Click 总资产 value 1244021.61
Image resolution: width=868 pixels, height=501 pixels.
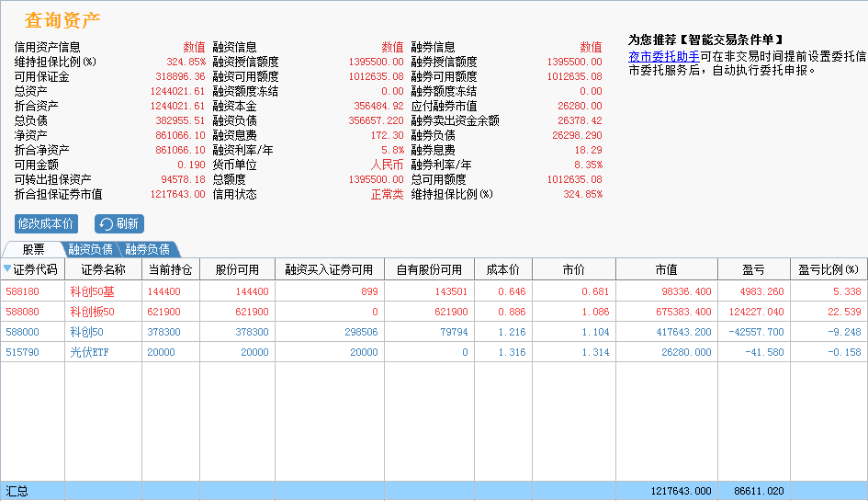177,91
